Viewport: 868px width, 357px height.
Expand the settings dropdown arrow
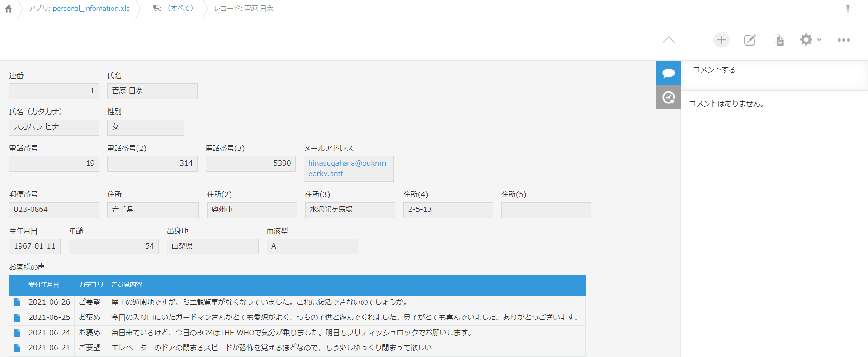[819, 40]
